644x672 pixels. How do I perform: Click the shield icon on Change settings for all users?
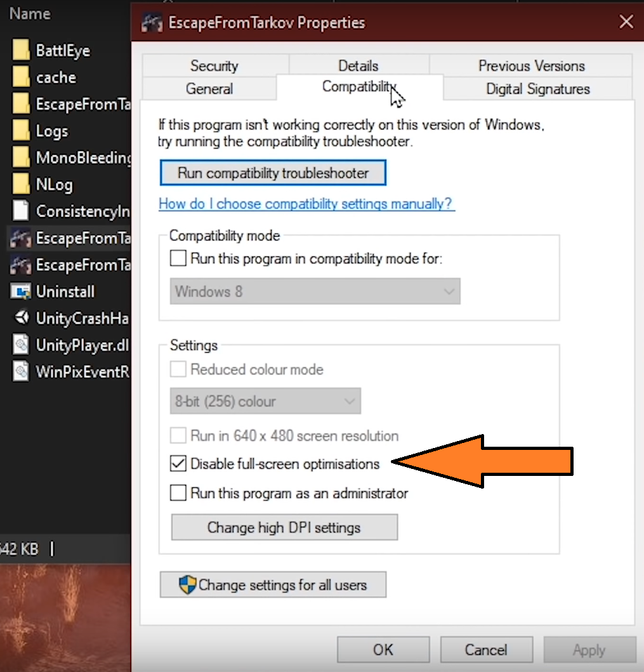point(187,584)
